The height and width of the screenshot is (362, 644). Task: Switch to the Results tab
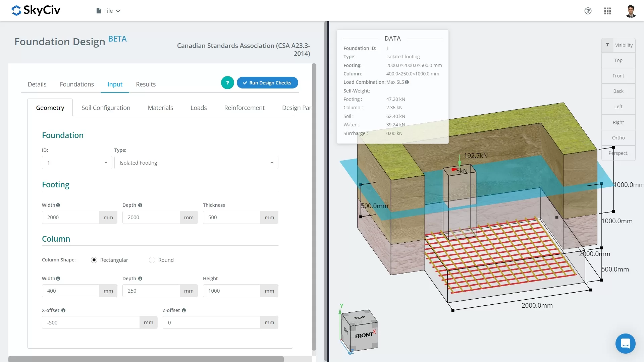tap(146, 84)
